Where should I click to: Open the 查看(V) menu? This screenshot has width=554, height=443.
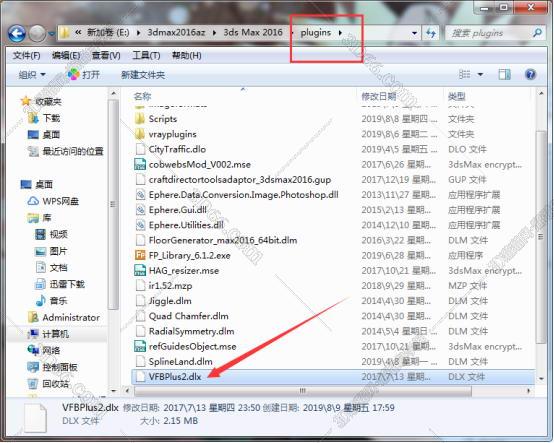point(106,55)
